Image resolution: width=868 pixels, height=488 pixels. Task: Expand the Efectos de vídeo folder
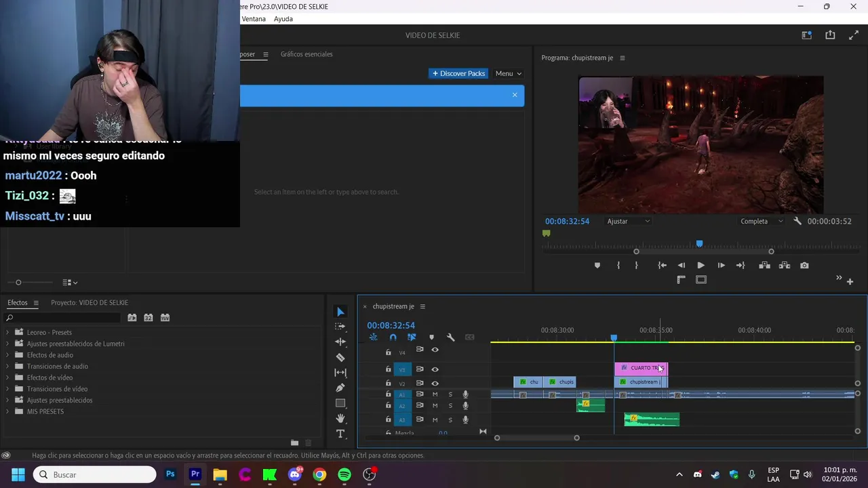coord(7,378)
